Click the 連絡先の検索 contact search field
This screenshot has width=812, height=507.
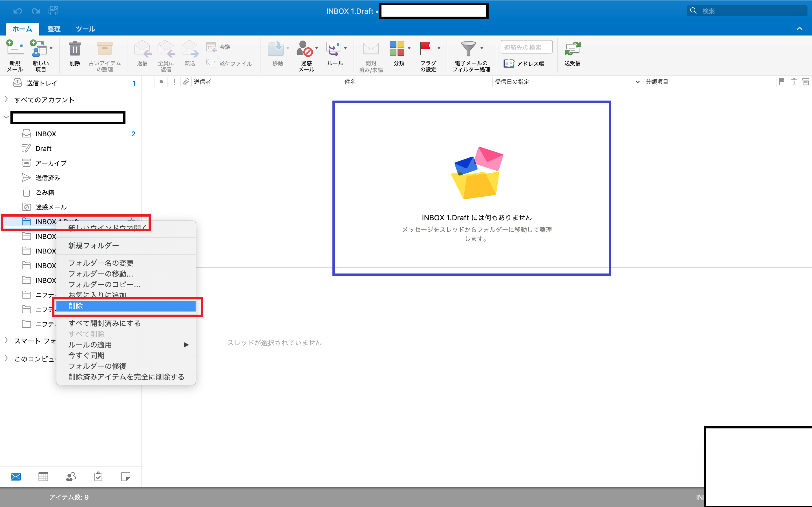(526, 47)
